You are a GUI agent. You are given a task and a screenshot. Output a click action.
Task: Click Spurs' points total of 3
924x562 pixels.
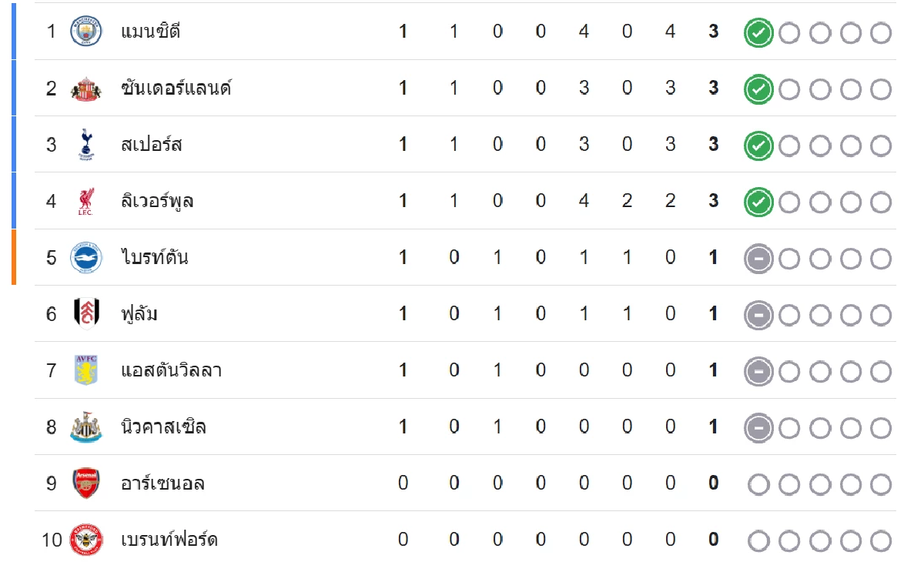click(714, 144)
